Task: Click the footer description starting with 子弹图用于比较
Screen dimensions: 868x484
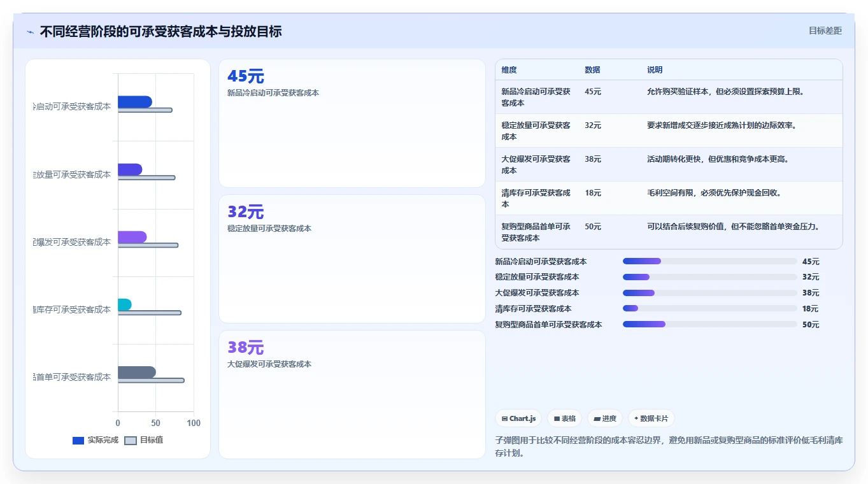Action: click(x=669, y=447)
